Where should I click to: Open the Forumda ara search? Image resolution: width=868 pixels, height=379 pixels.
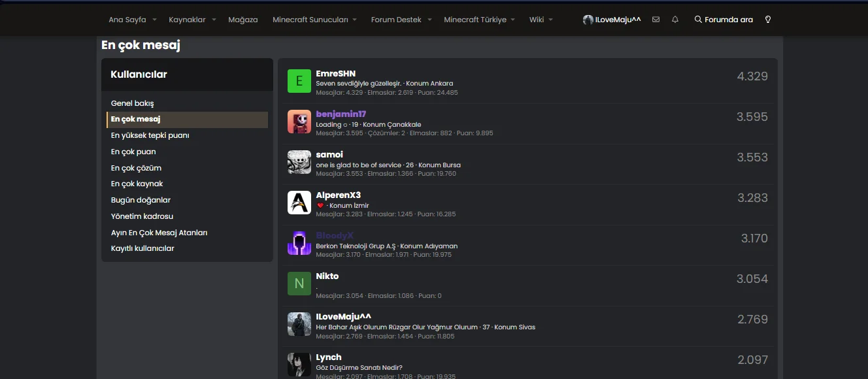click(724, 20)
